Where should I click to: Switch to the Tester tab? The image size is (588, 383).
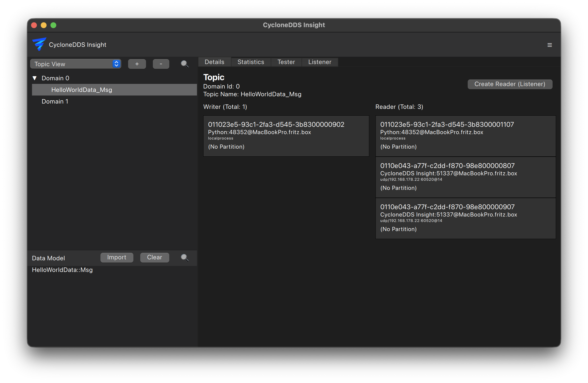point(286,62)
